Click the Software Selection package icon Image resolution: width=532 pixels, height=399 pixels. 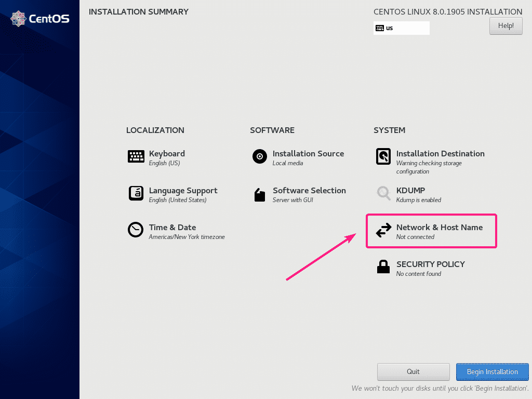(260, 195)
